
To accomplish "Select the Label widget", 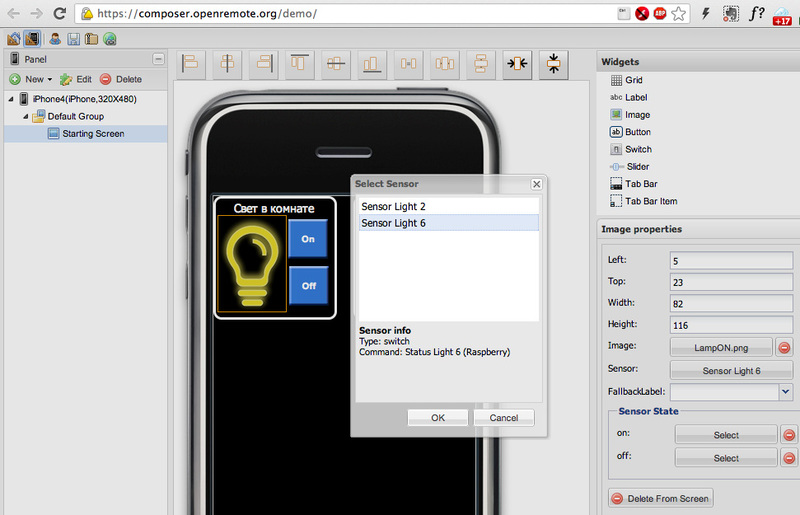I will click(629, 97).
